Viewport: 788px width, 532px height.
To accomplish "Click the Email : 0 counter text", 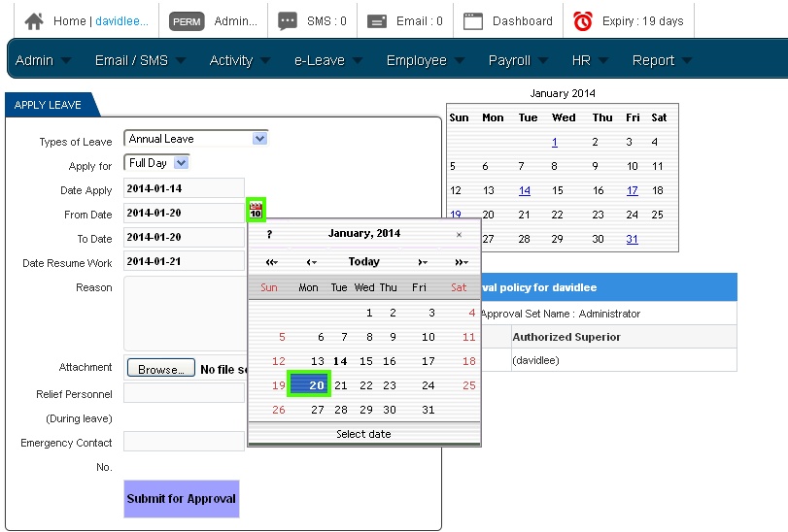I will [x=419, y=21].
